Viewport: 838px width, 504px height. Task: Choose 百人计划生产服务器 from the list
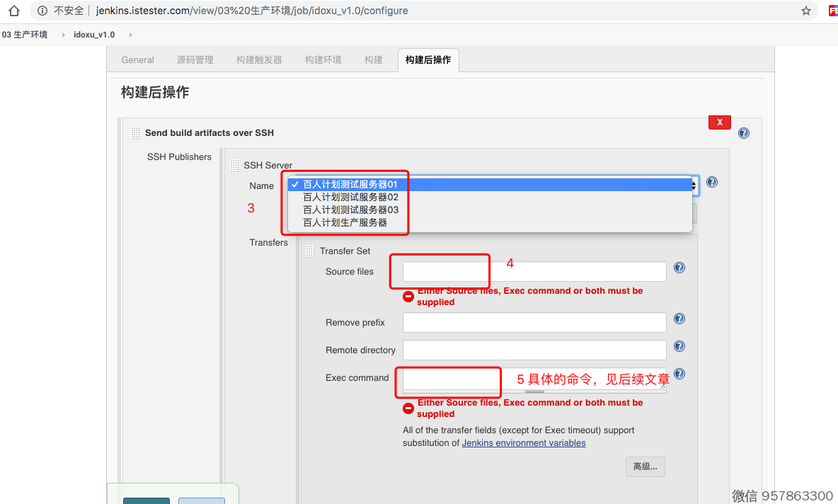[x=345, y=222]
